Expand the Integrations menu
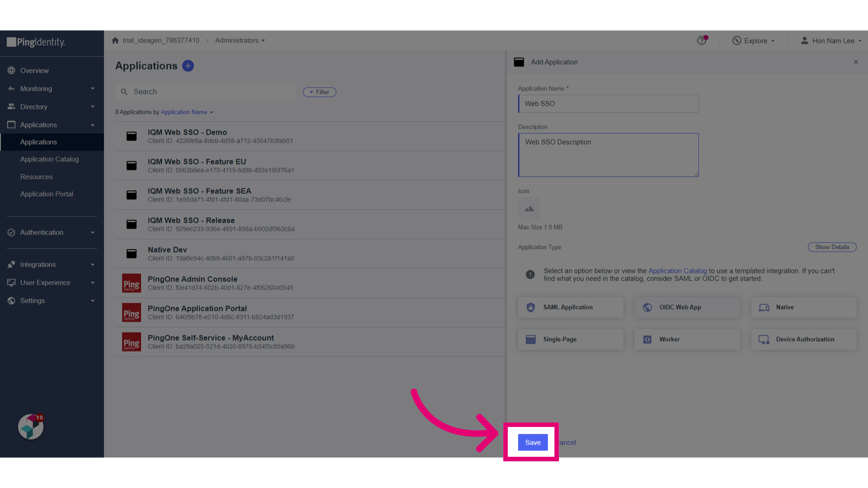 tap(93, 264)
